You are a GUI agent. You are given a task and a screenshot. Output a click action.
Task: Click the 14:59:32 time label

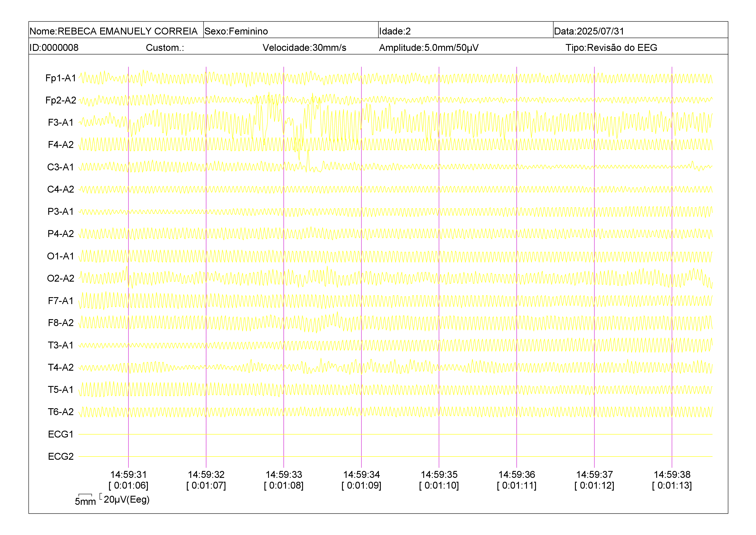click(206, 475)
